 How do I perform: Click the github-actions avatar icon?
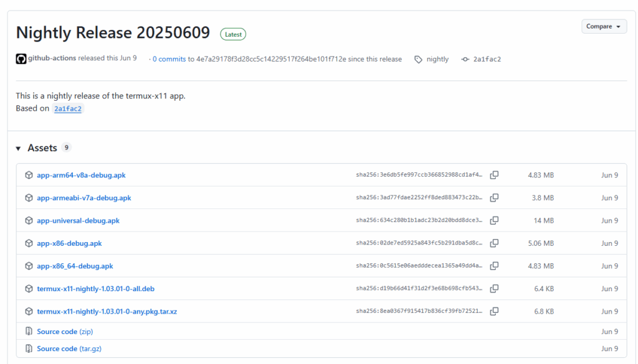pos(21,59)
